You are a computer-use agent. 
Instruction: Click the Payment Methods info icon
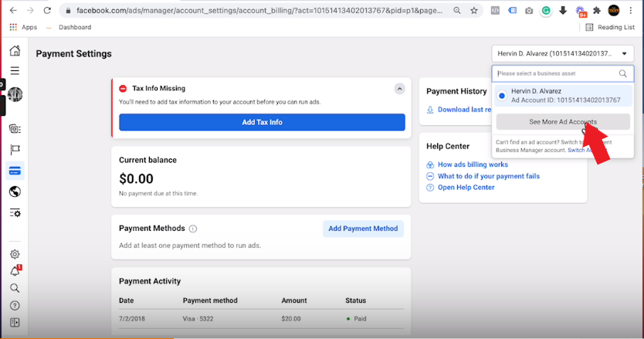click(x=192, y=229)
